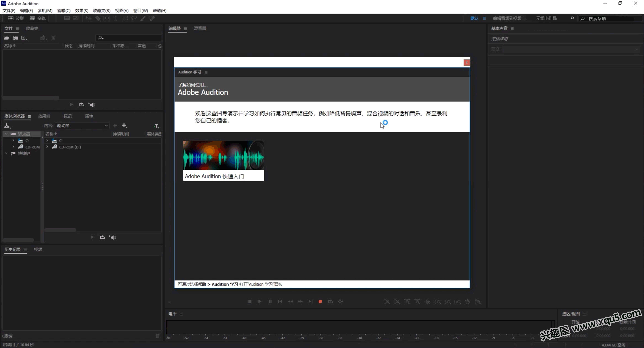
Task: Open file icon in Files panel
Action: [x=6, y=38]
